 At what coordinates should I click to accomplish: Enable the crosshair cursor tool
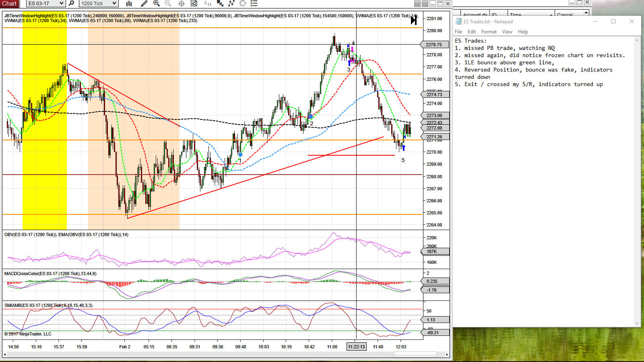pyautogui.click(x=182, y=3)
